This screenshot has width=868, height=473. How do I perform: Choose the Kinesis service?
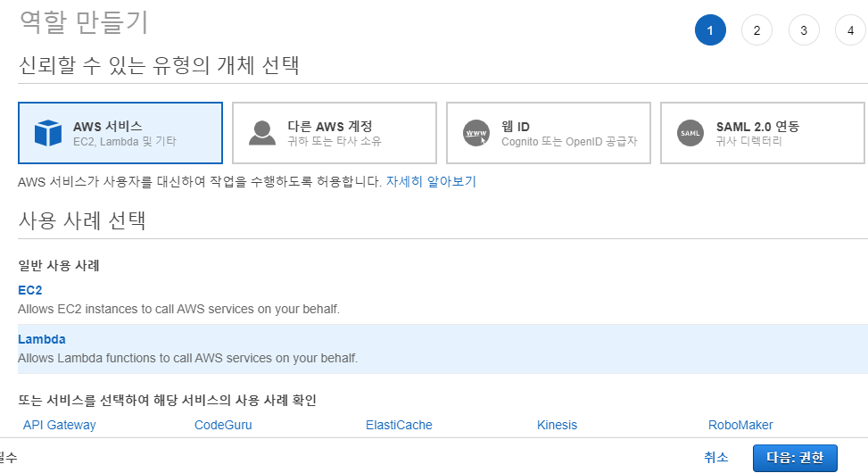pos(557,425)
